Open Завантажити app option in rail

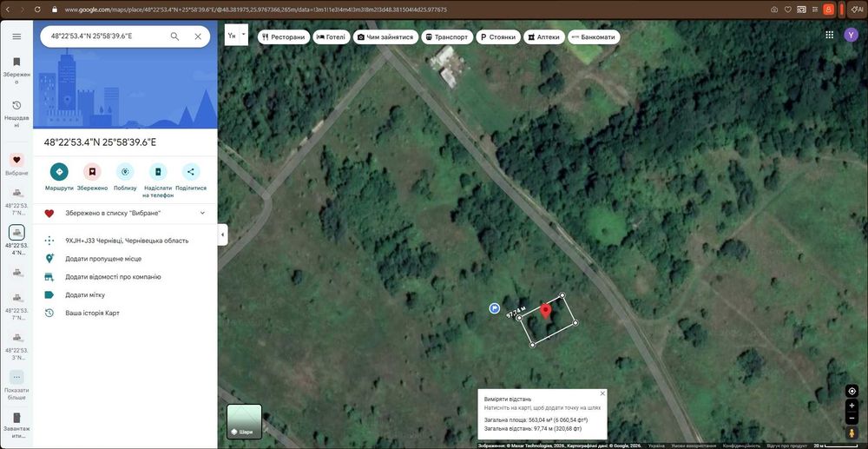tap(16, 425)
